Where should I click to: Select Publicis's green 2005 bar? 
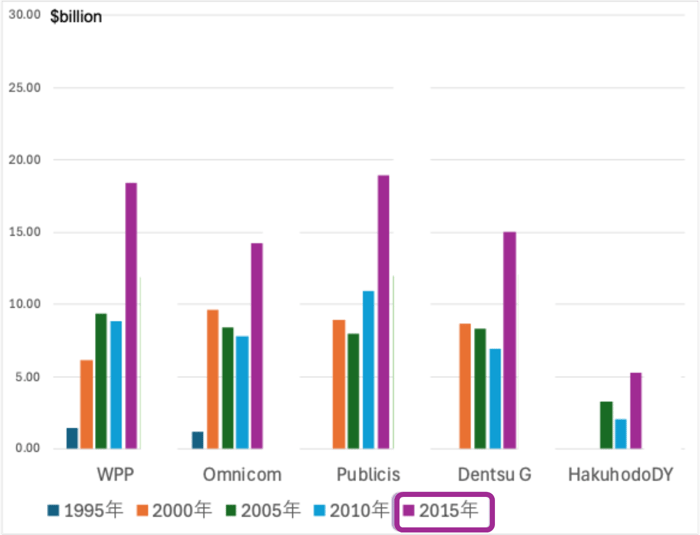[x=353, y=391]
